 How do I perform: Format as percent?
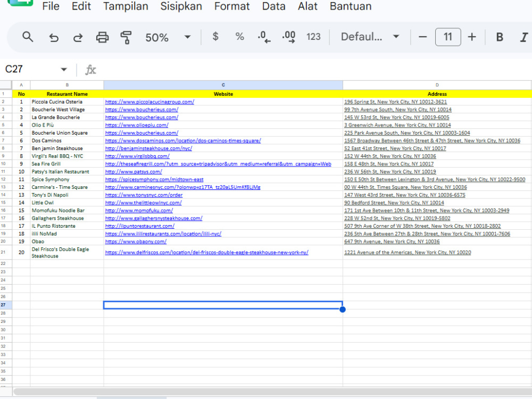(239, 37)
